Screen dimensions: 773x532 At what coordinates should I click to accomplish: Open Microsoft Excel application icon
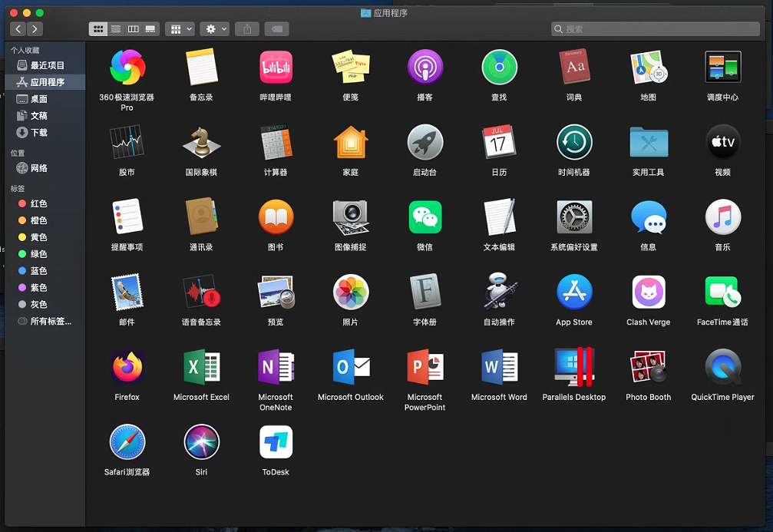(201, 367)
